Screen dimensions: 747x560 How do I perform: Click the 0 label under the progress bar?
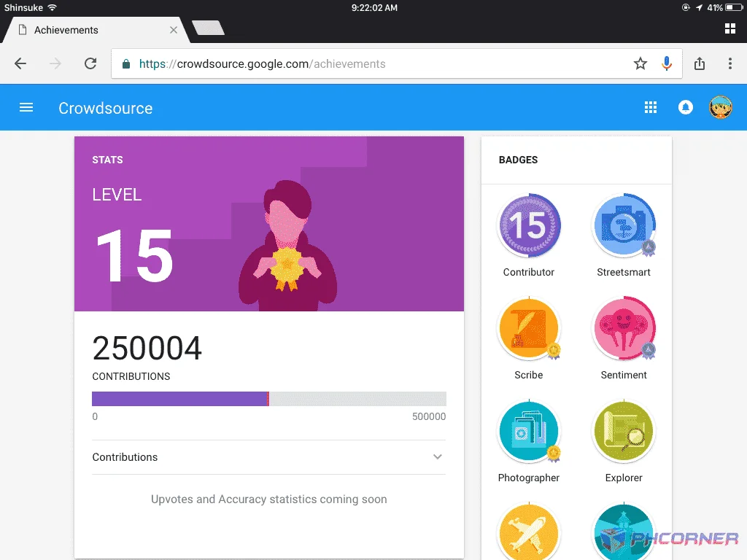[x=95, y=416]
